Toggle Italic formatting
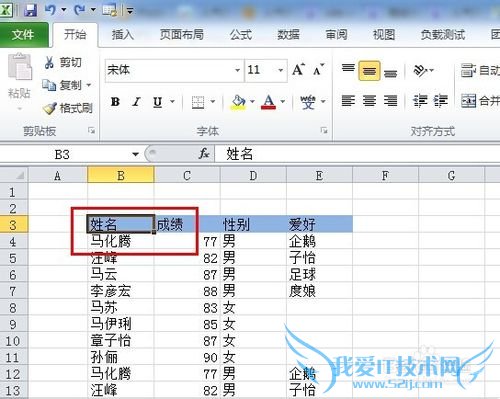 point(136,102)
